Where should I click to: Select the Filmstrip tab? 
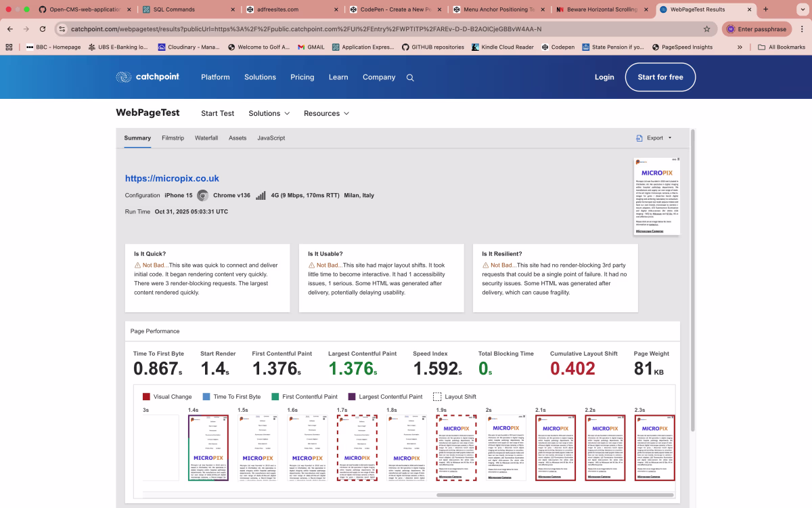(x=173, y=137)
